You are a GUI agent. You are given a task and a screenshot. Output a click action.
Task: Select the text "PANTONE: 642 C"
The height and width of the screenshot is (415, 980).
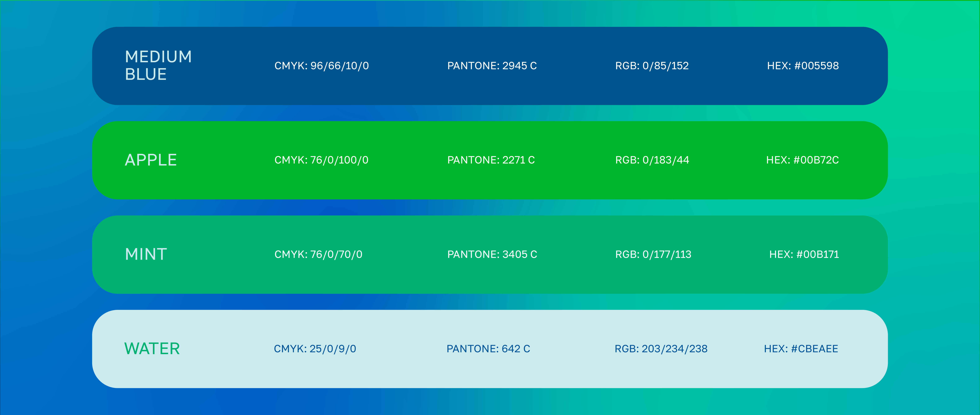[x=488, y=349]
